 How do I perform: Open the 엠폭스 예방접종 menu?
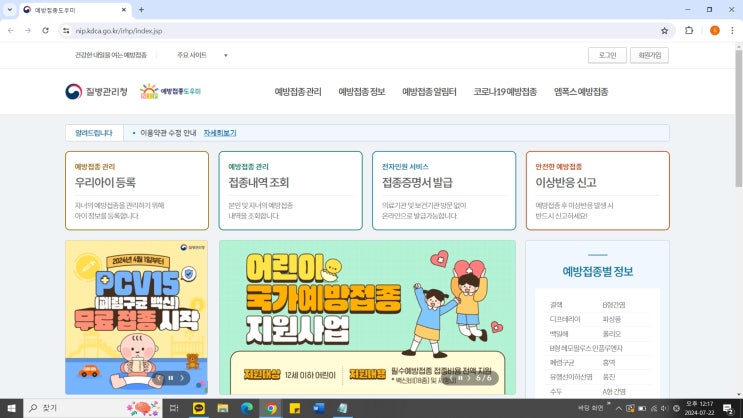pyautogui.click(x=581, y=91)
